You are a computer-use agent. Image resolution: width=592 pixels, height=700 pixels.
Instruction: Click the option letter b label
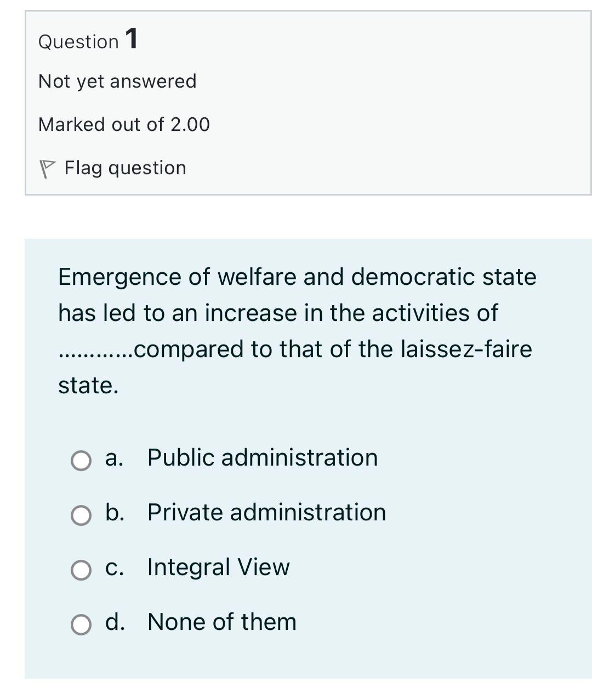(x=115, y=513)
